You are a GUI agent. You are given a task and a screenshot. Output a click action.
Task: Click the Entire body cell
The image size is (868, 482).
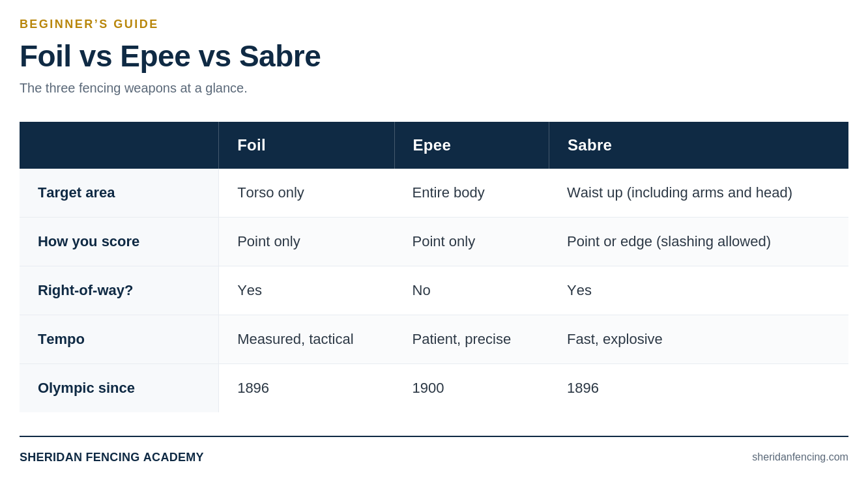pos(448,193)
